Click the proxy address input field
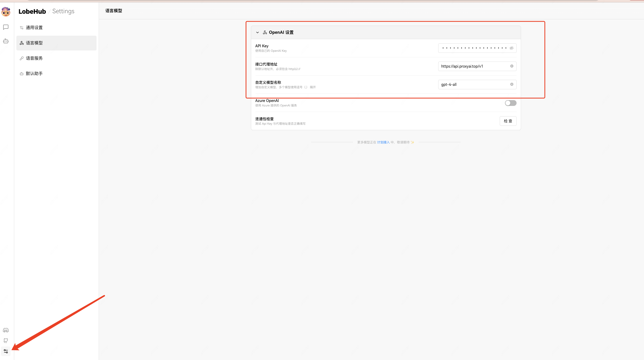The height and width of the screenshot is (360, 644). [x=474, y=66]
